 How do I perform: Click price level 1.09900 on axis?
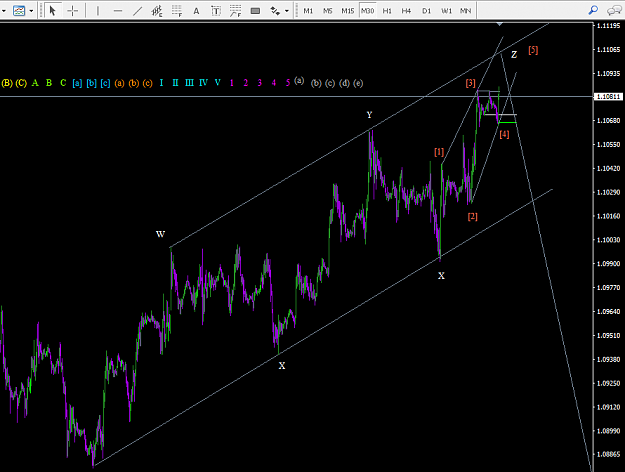[x=609, y=264]
